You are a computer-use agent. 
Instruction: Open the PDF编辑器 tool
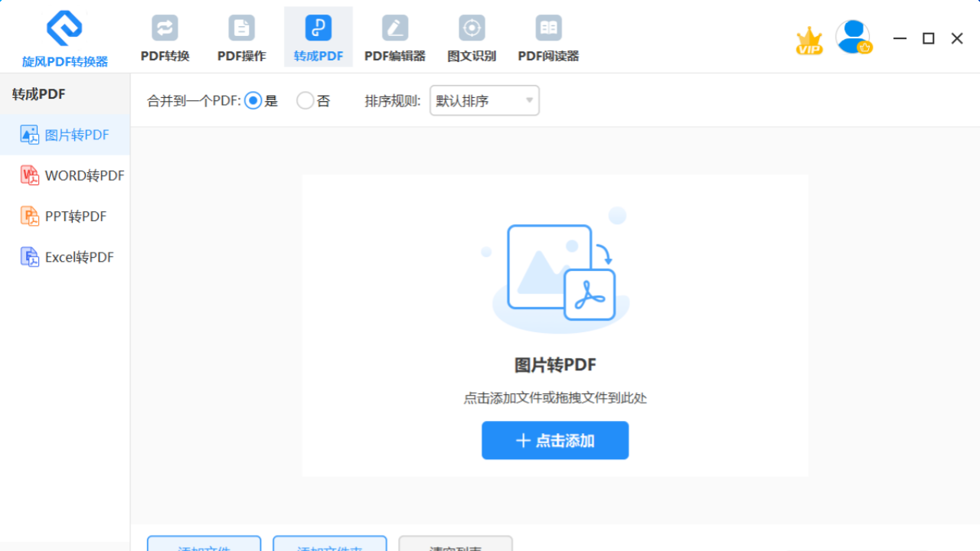pos(395,36)
